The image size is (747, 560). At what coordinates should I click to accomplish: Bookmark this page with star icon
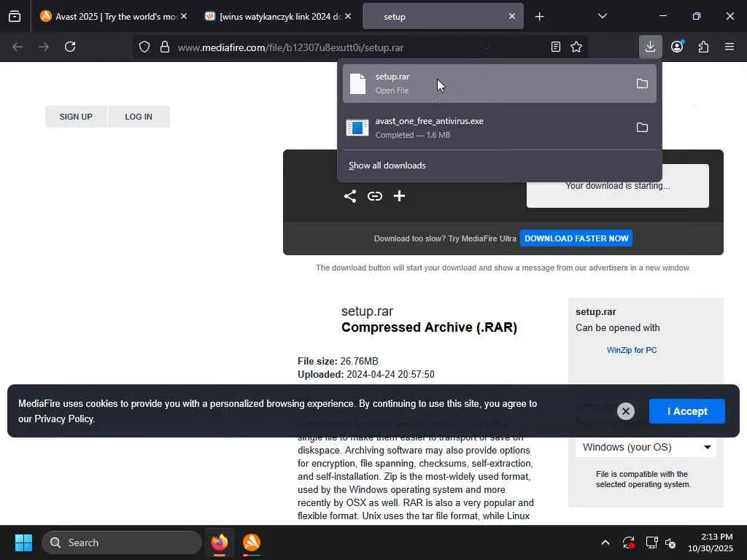(576, 47)
